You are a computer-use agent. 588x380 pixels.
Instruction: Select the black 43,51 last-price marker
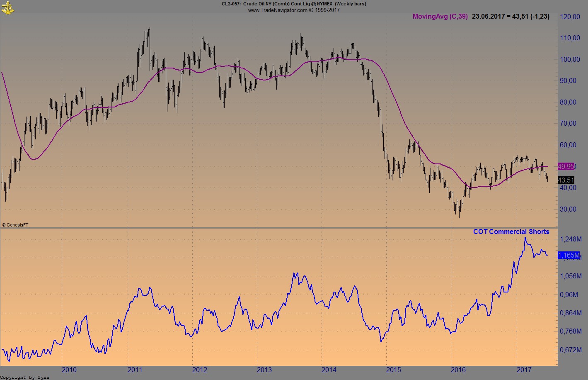tap(566, 180)
